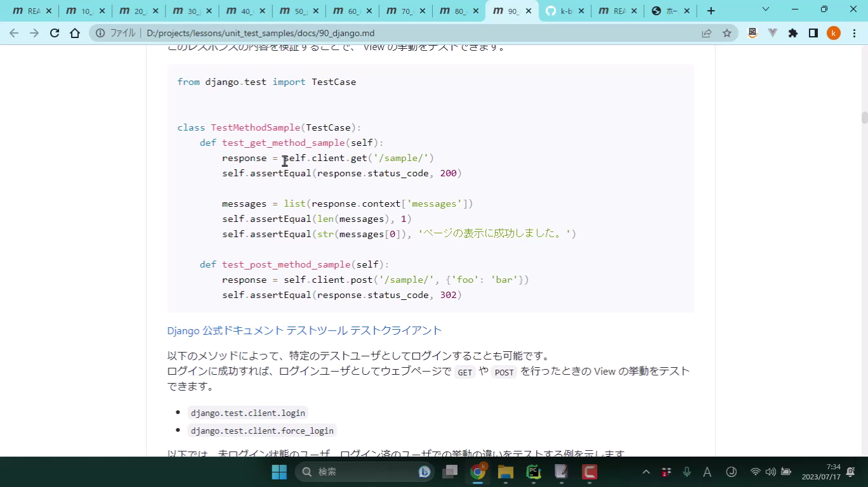This screenshot has width=868, height=487.
Task: Reload the current page
Action: tap(55, 33)
